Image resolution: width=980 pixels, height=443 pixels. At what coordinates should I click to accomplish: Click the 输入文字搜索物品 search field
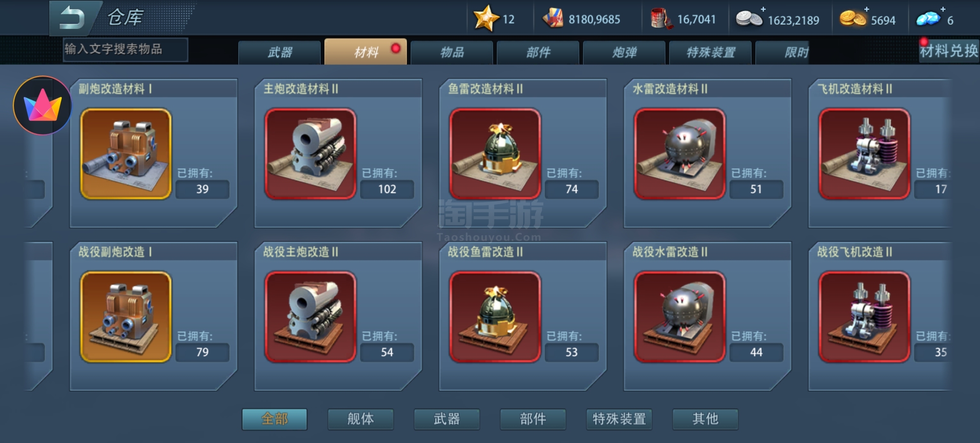click(126, 50)
